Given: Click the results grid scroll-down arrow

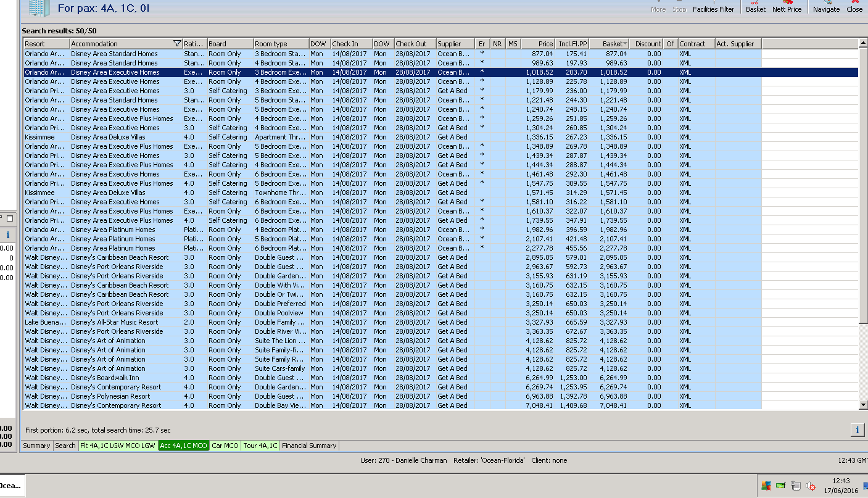Looking at the screenshot, I should (863, 405).
